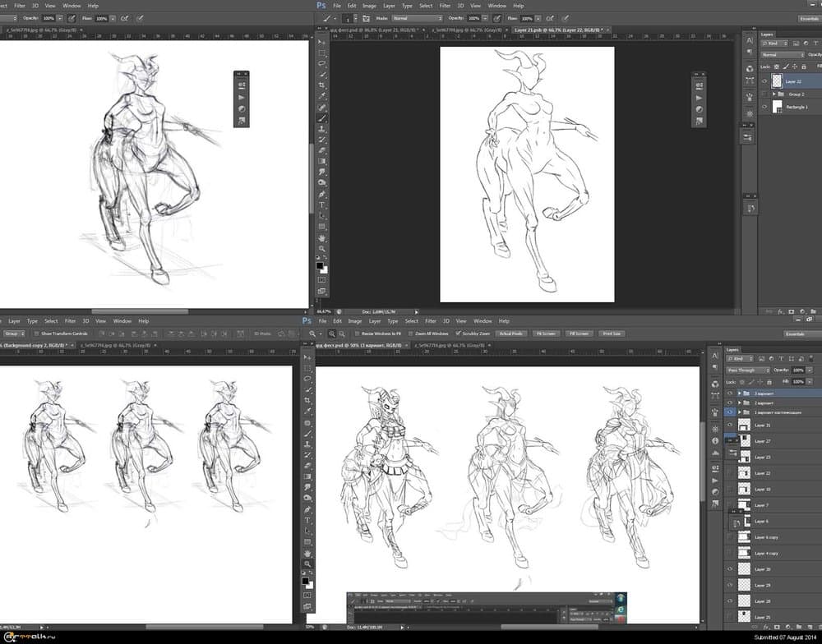Select the Eraser tool in the Layer 21.psb window
Viewport: 822px width, 644px height.
pos(321,150)
